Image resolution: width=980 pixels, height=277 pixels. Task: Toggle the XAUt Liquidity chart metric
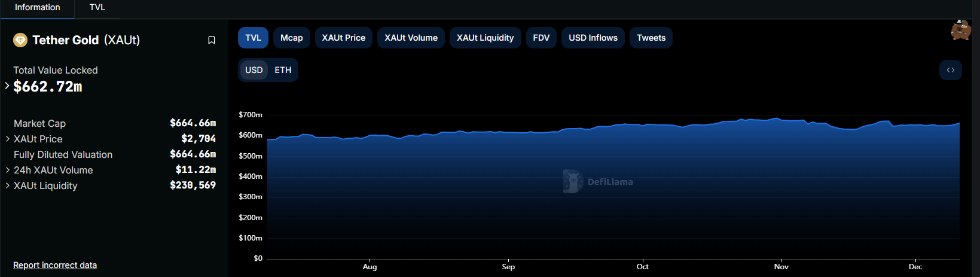[x=486, y=38]
